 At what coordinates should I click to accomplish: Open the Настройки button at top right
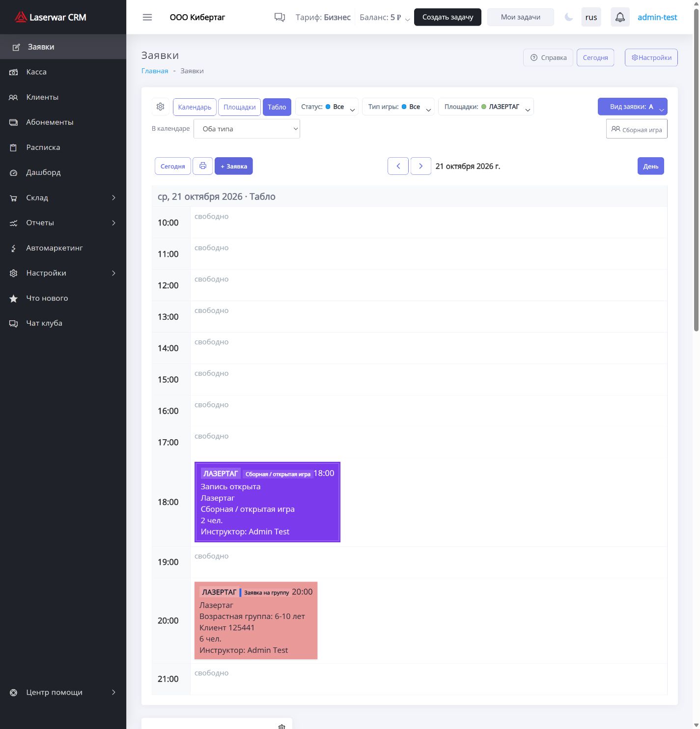pos(651,57)
